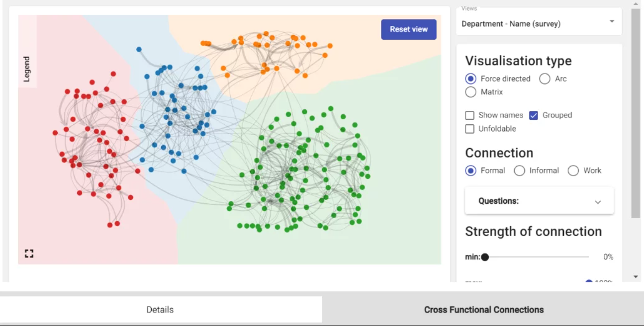Collapse the Views selector using its chevron
The image size is (644, 326).
click(611, 21)
